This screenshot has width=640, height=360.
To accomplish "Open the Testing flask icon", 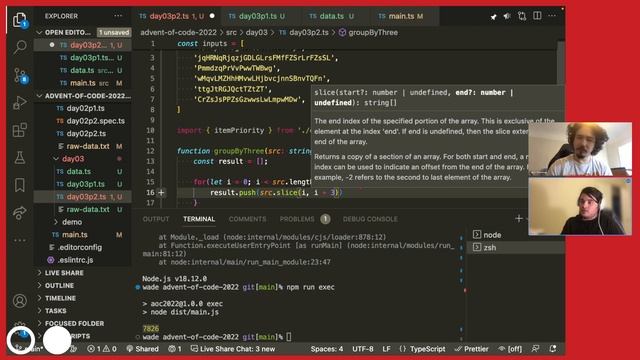I will 19,158.
